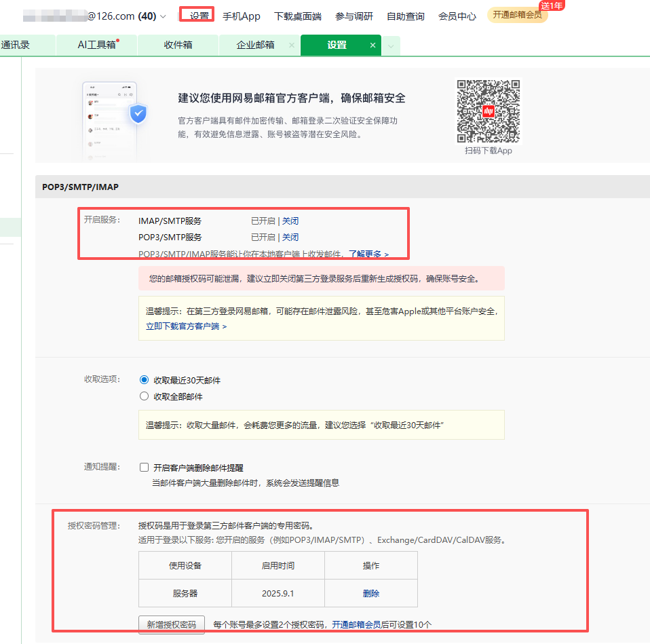Screen dimensions: 650x644
Task: Open 参与调研 link
Action: 354,16
